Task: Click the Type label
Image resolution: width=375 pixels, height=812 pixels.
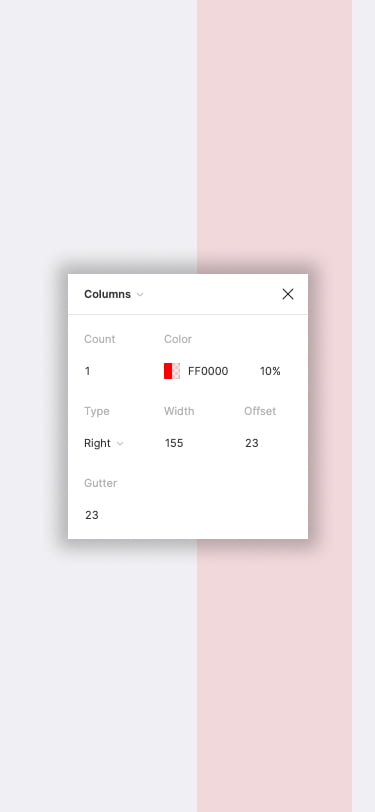Action: click(97, 411)
